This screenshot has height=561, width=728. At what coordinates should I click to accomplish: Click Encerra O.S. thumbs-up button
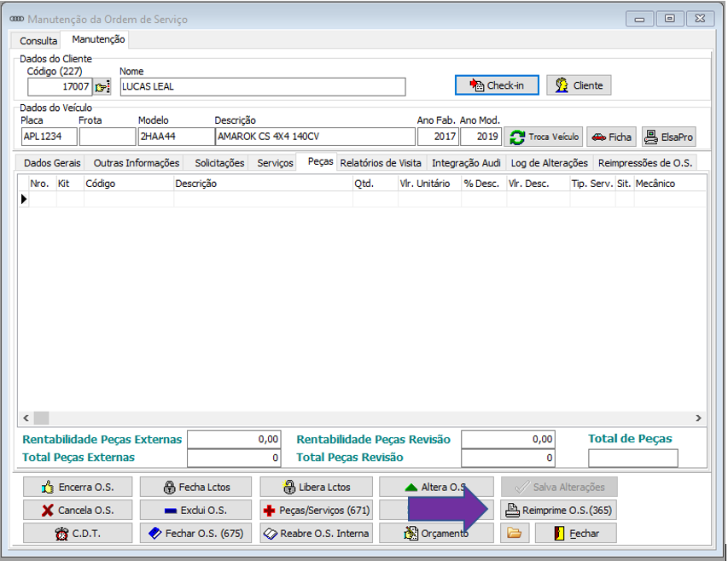[78, 488]
